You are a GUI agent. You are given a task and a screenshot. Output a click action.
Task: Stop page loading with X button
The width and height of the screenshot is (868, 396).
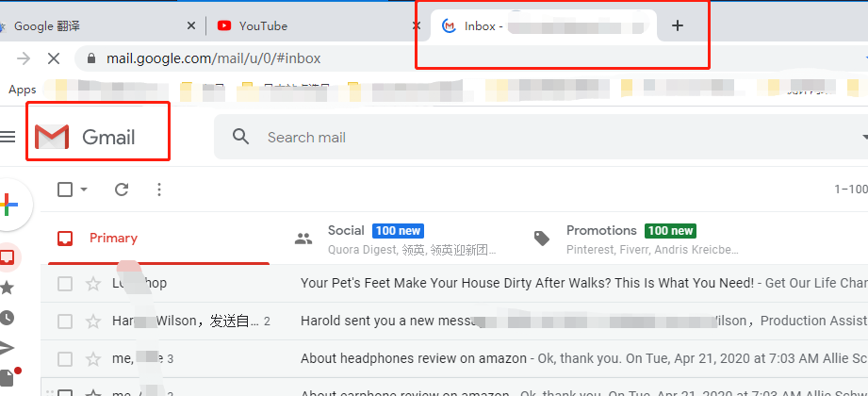[54, 58]
